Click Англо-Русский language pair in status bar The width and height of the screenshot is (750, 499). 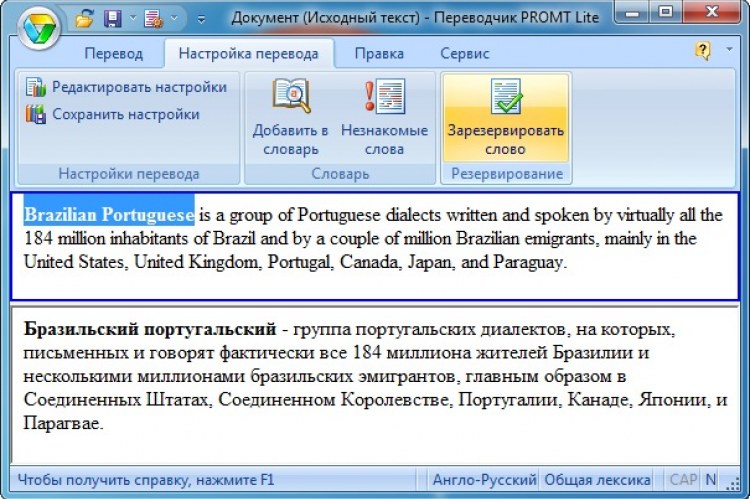pyautogui.click(x=484, y=480)
